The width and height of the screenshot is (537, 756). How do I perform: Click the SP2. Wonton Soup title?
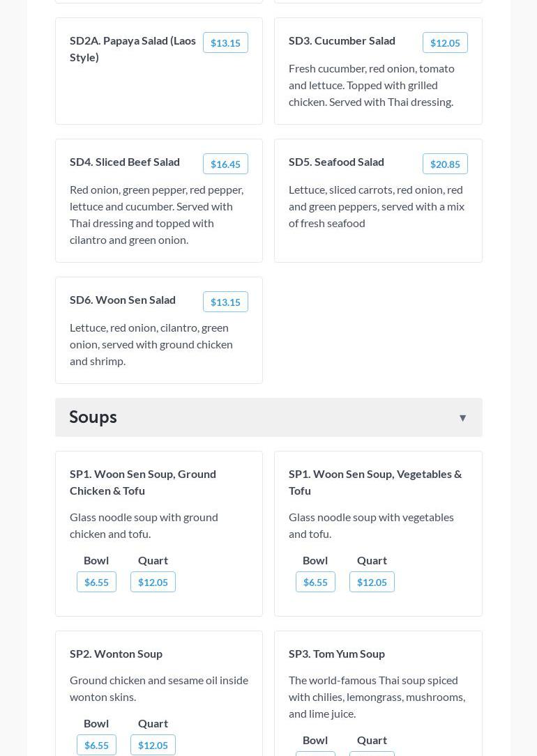(x=116, y=654)
